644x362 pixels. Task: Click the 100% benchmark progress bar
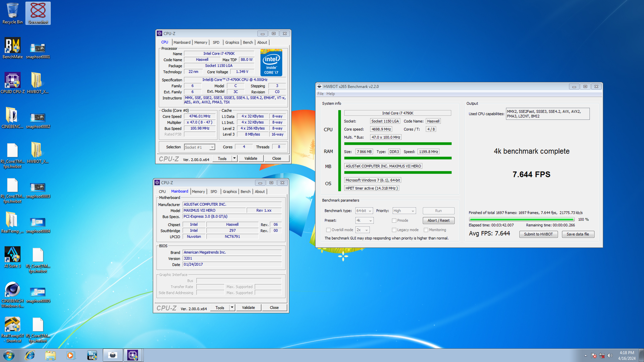click(522, 220)
